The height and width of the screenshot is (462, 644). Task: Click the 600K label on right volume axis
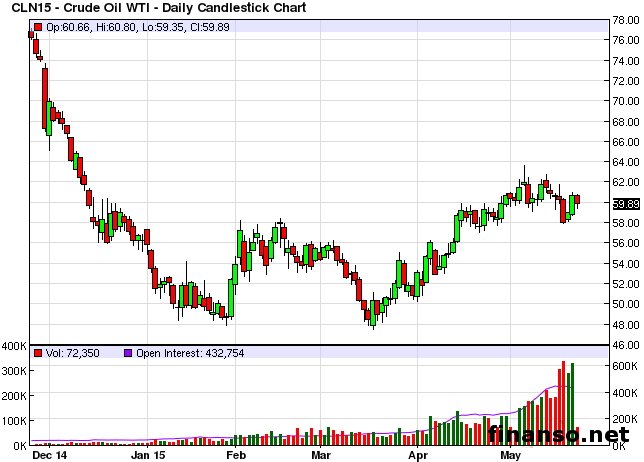point(624,367)
